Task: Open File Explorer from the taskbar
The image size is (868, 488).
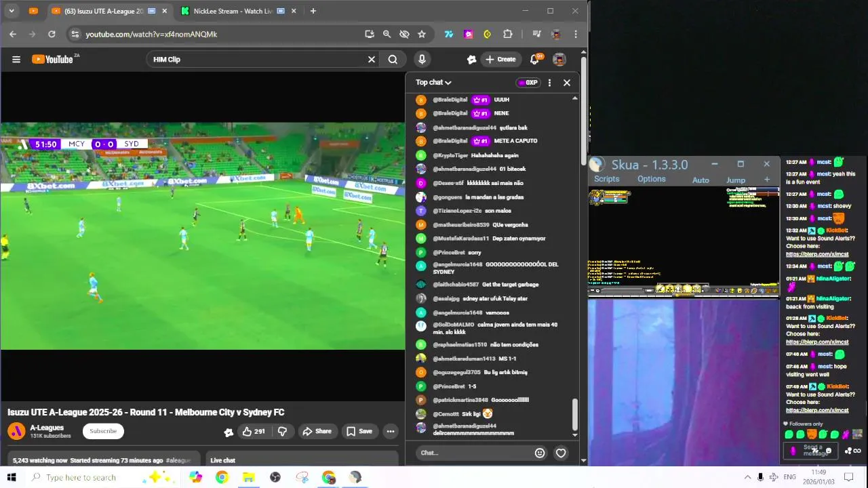Action: click(248, 477)
